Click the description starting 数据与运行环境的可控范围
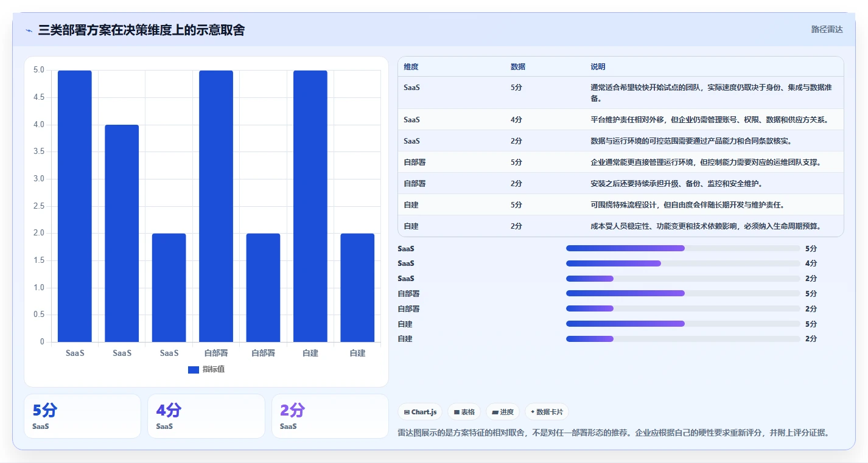Image resolution: width=868 pixels, height=463 pixels. click(691, 141)
